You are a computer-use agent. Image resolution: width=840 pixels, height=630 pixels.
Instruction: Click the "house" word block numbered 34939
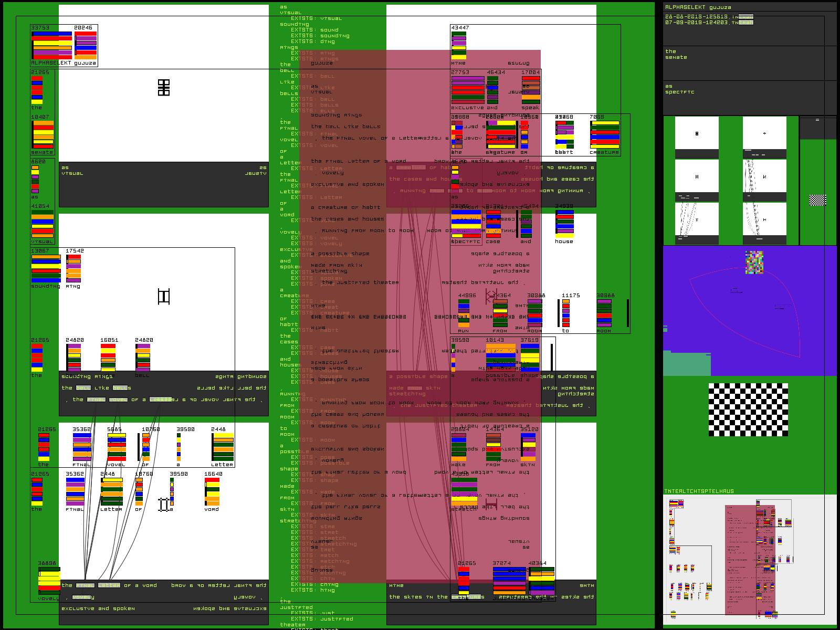point(564,224)
